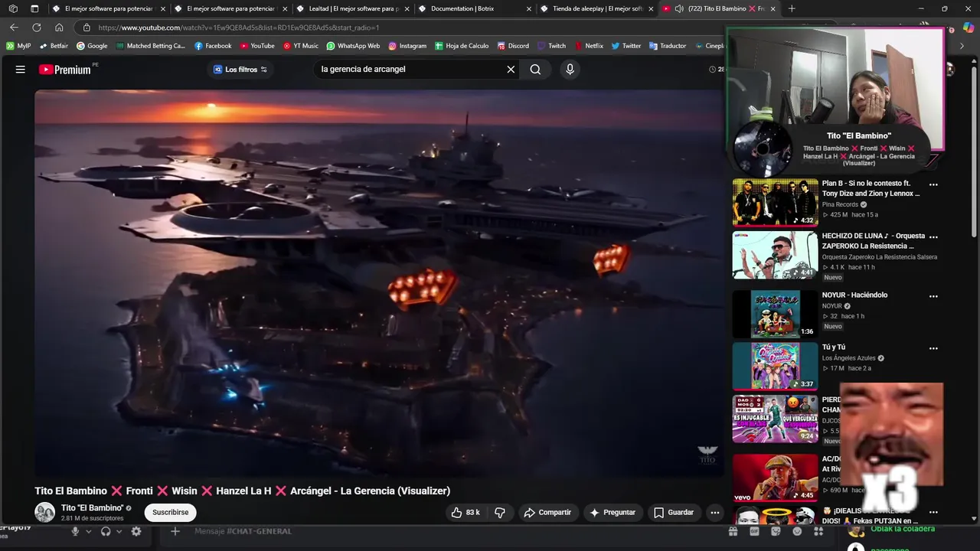The width and height of the screenshot is (980, 551).
Task: Dislike the video
Action: coord(500,512)
